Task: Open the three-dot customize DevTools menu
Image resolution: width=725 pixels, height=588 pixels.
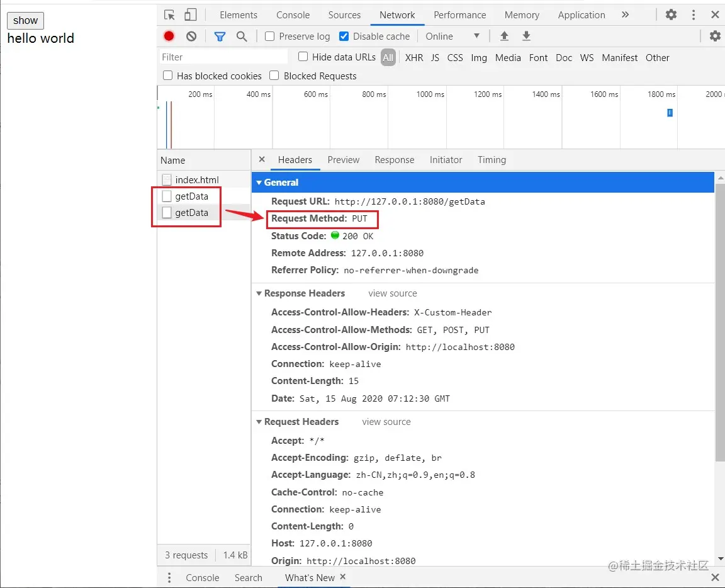Action: tap(693, 15)
